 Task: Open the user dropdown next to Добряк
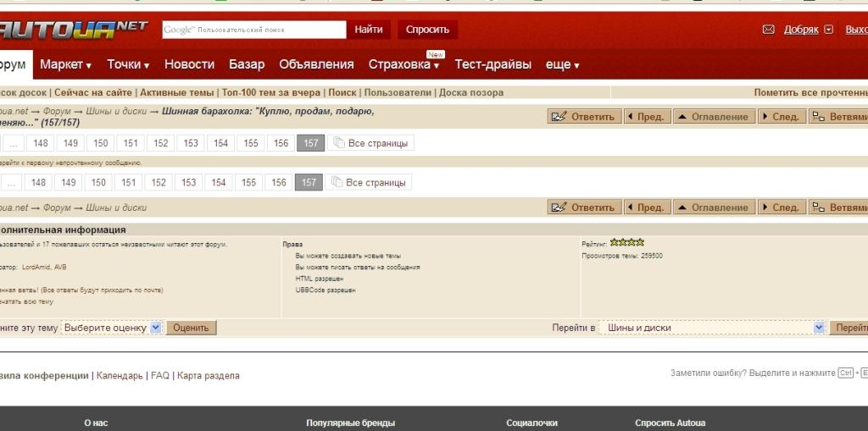[x=829, y=30]
